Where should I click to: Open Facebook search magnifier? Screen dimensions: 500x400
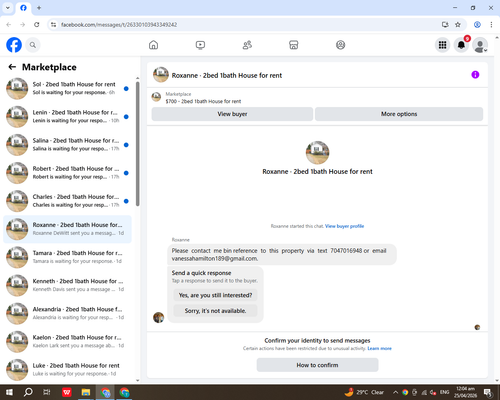(x=33, y=45)
